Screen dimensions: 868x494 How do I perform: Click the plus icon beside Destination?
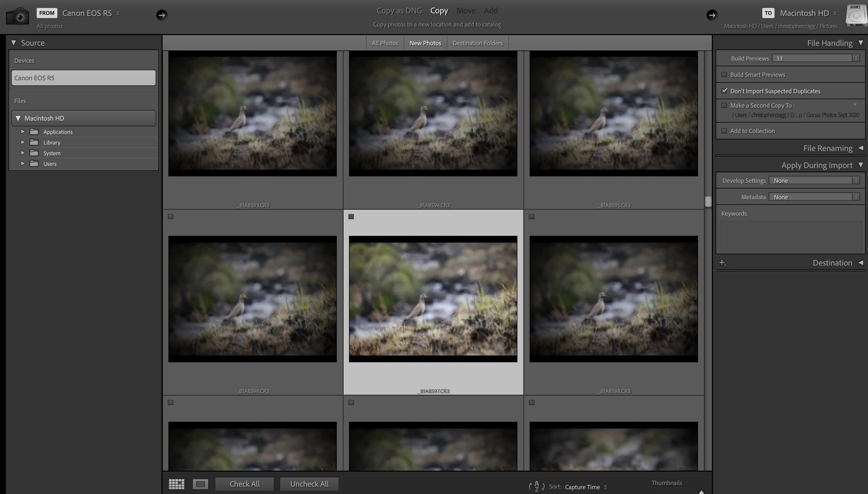click(722, 263)
